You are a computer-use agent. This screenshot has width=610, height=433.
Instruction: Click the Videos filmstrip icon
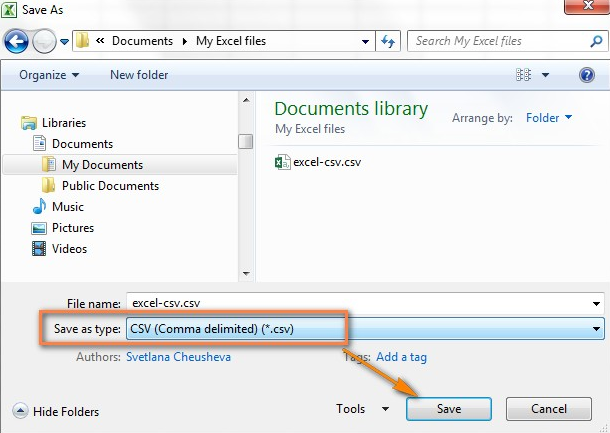(x=39, y=249)
